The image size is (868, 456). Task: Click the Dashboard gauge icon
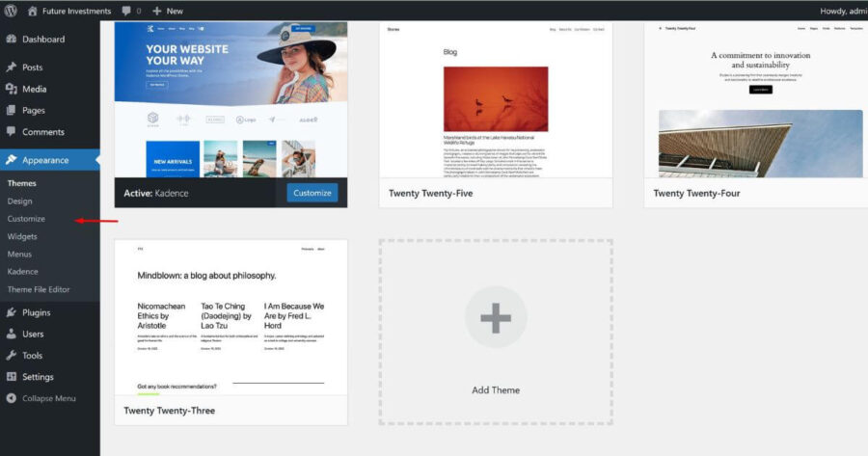point(11,39)
